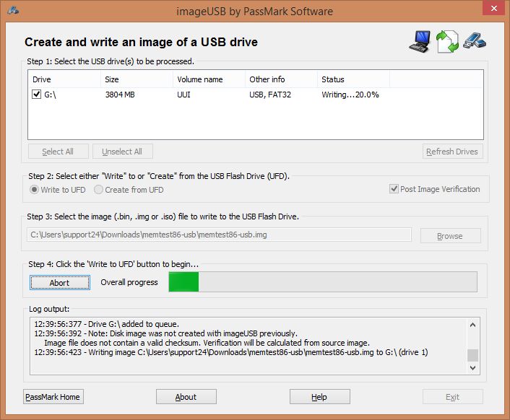Sort by the Status column header
This screenshot has height=420, width=510.
[x=353, y=79]
